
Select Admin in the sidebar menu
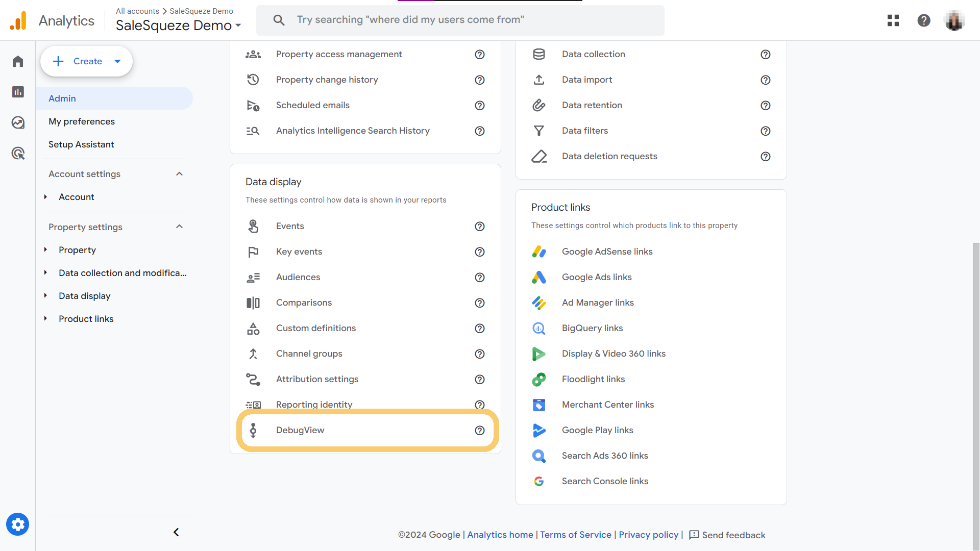click(114, 98)
